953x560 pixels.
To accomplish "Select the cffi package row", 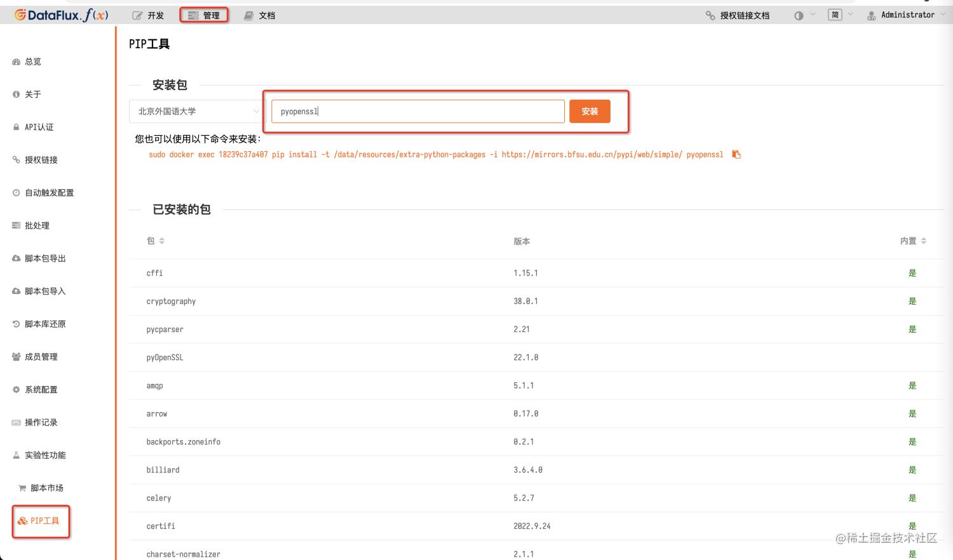I will 537,273.
